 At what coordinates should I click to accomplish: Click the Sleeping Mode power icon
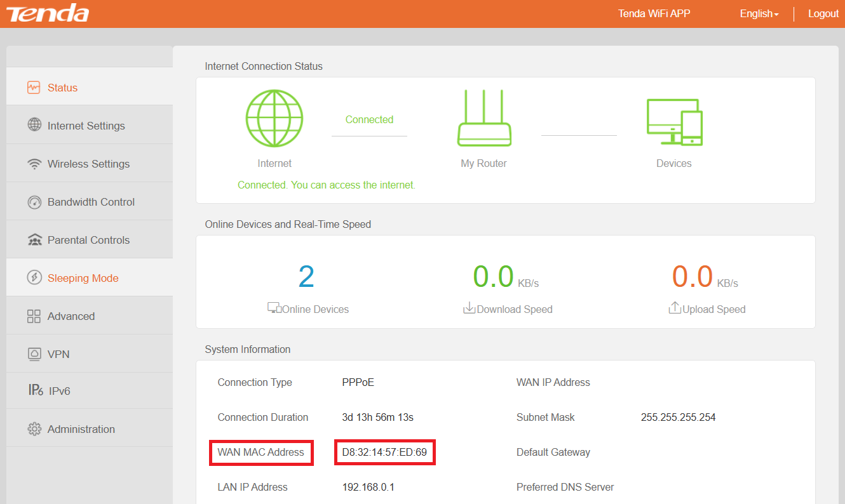pos(34,278)
